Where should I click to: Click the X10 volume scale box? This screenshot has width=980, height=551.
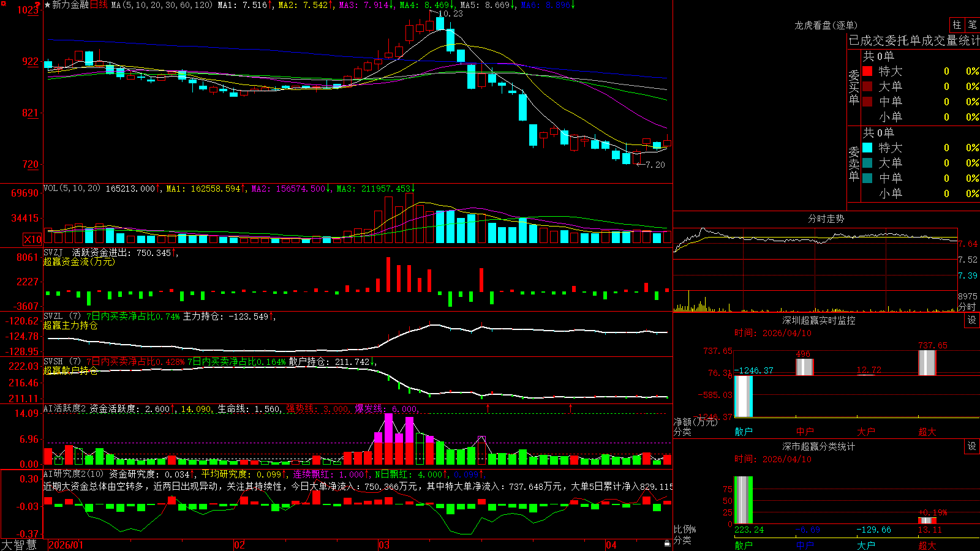tap(32, 239)
